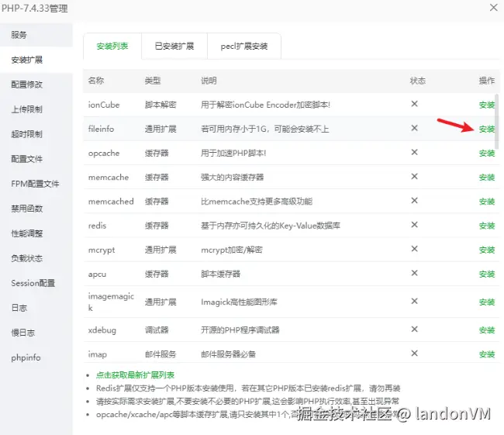Image resolution: width=504 pixels, height=435 pixels.
Task: Install the fileinfo extension
Action: (x=487, y=129)
